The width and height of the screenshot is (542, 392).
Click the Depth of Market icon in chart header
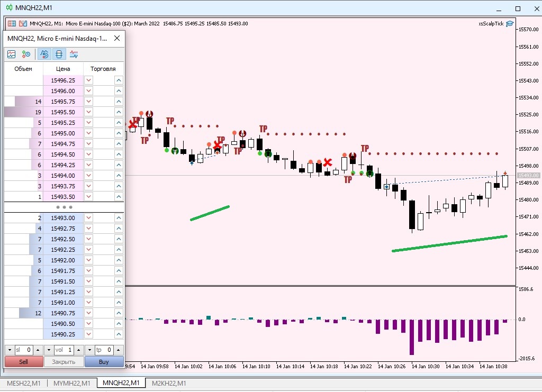tap(12, 23)
